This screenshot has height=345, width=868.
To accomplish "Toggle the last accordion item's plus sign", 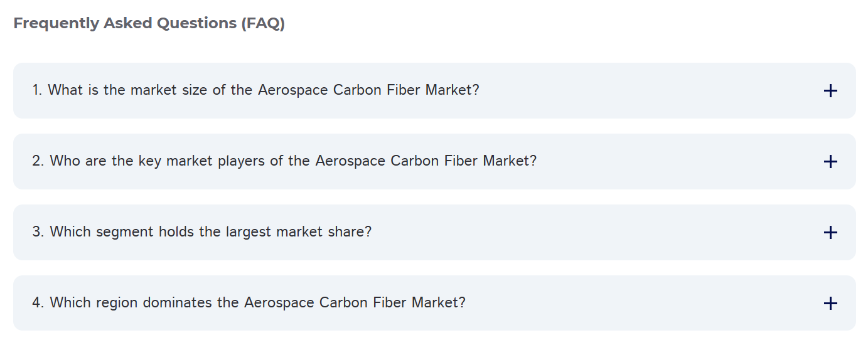I will pyautogui.click(x=830, y=304).
